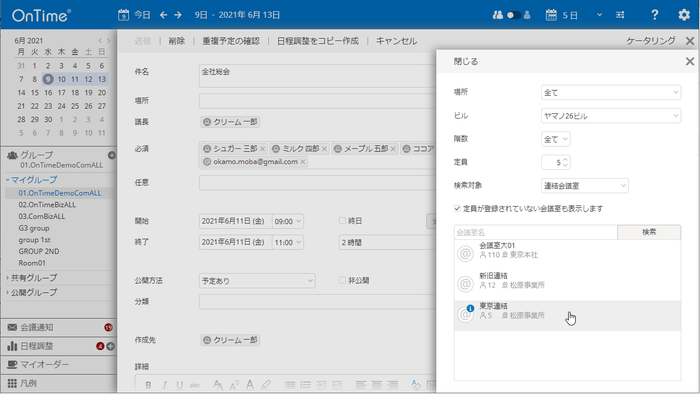
Task: Remove okamo.moba@gmail.com attendee
Action: tap(303, 162)
